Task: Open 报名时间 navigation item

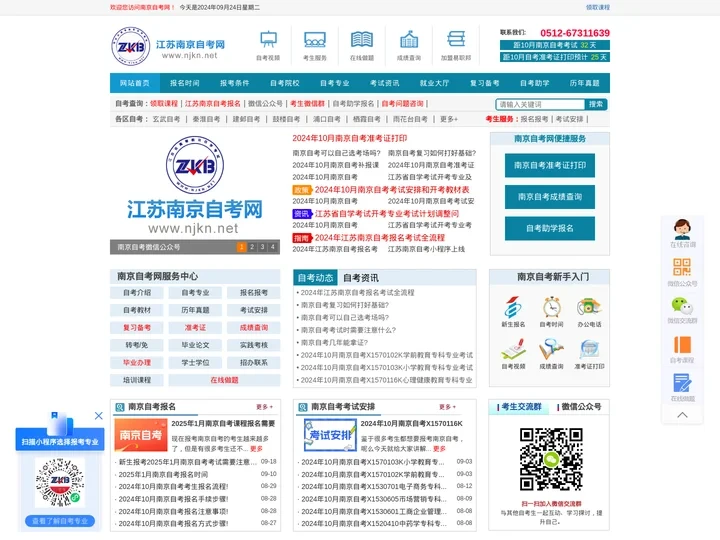Action: pyautogui.click(x=185, y=83)
